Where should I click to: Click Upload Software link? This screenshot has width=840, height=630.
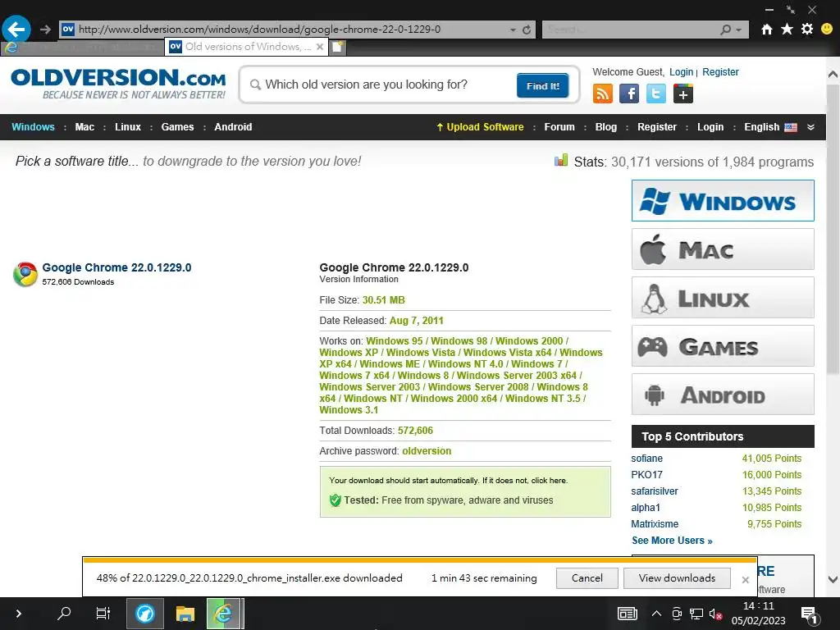point(480,127)
